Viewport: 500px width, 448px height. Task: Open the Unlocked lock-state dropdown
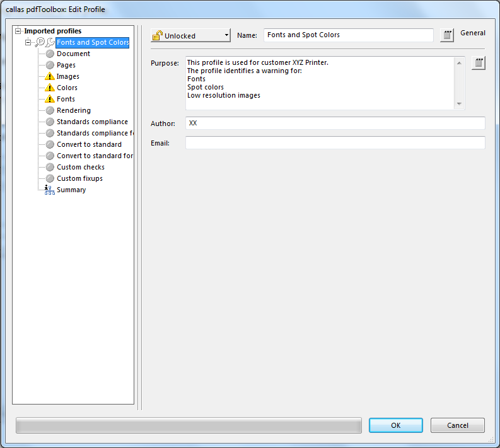point(190,36)
